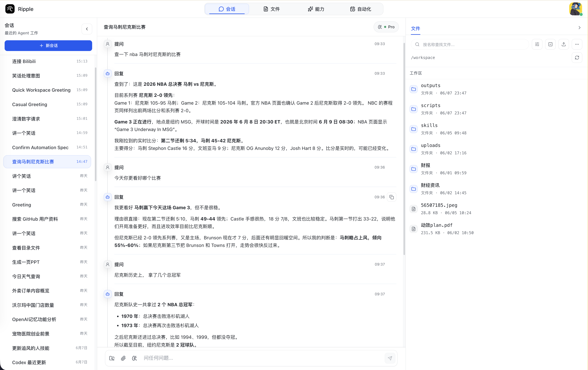Open the 查看目录文件 conversation
The width and height of the screenshot is (588, 370).
(47, 248)
